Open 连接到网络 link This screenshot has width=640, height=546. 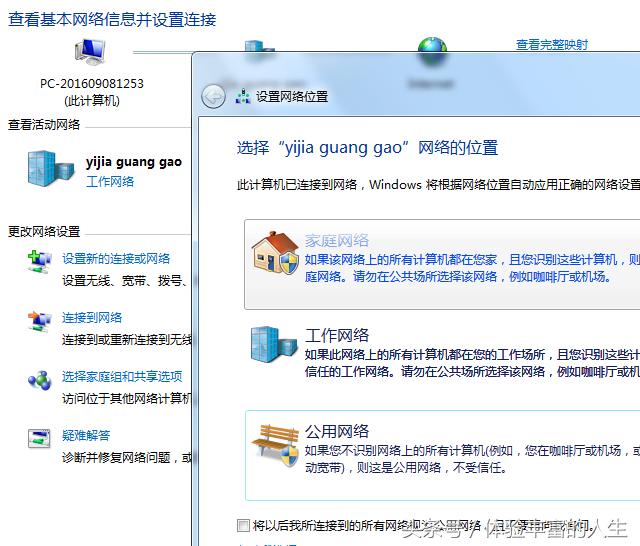[x=92, y=317]
